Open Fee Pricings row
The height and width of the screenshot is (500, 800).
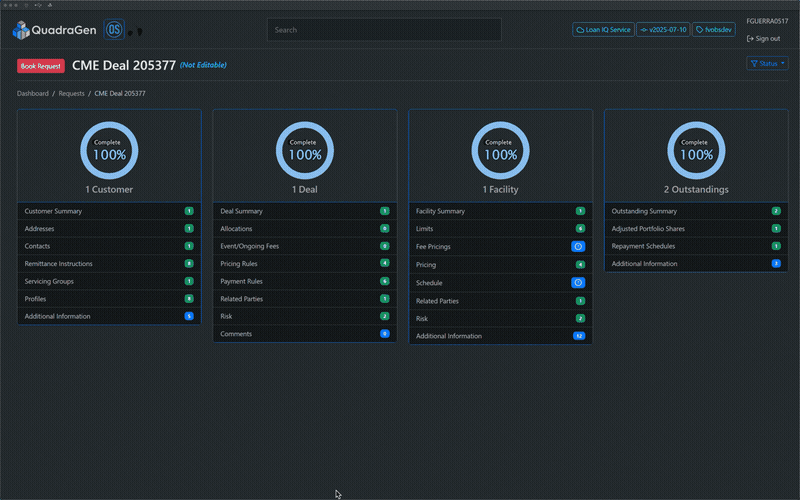(x=501, y=246)
